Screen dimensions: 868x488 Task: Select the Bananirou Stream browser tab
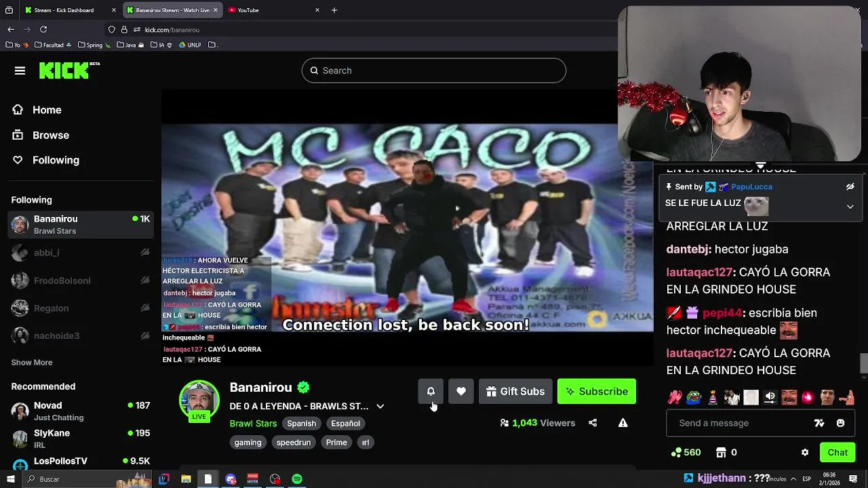point(172,10)
